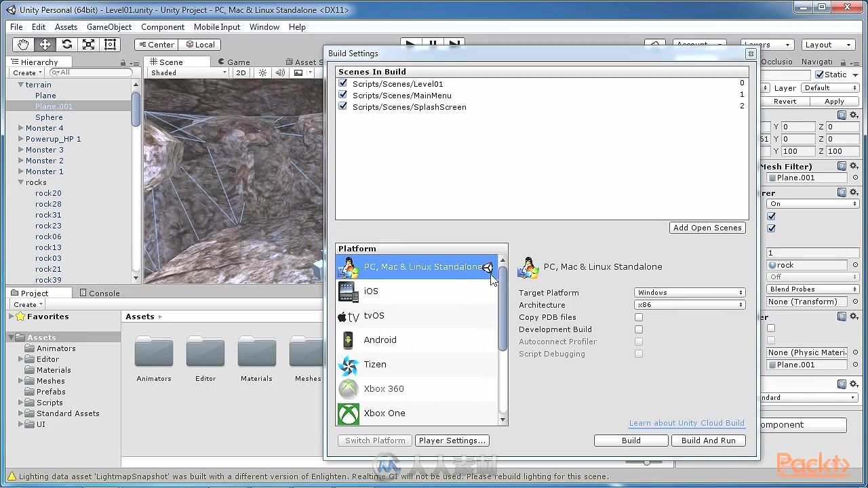Click Apply prefab button in Inspector

point(834,102)
